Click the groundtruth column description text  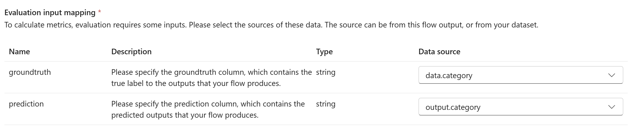pos(211,78)
